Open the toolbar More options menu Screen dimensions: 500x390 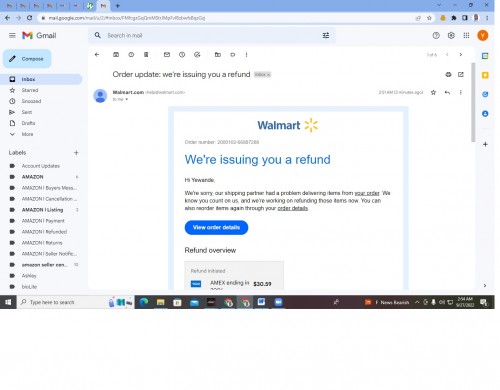246,55
